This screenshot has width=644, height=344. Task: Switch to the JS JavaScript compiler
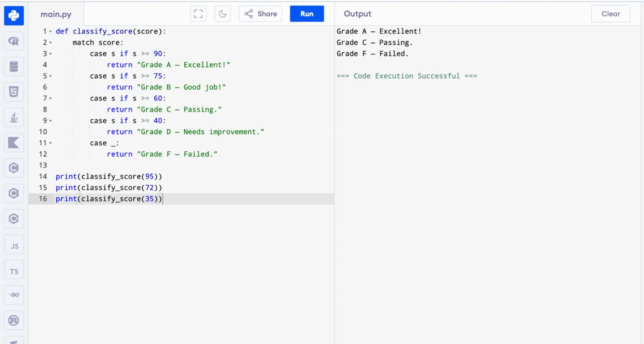pos(14,245)
